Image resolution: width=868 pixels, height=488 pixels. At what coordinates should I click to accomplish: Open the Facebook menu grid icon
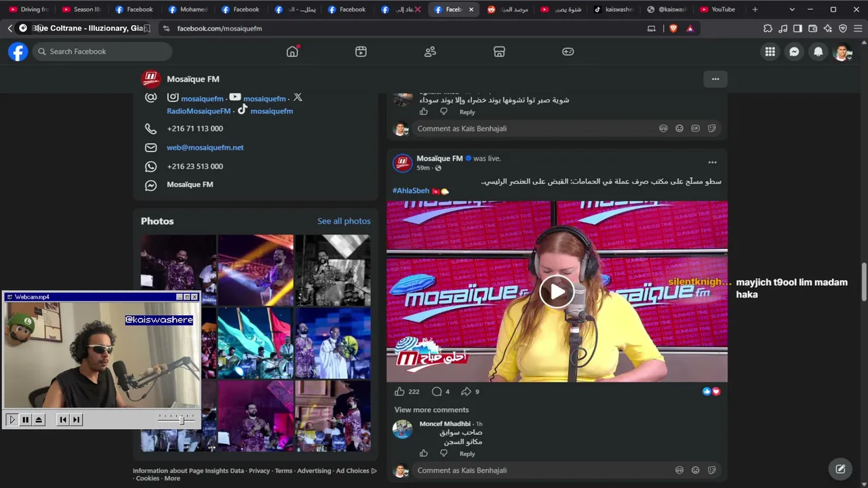[x=770, y=52]
